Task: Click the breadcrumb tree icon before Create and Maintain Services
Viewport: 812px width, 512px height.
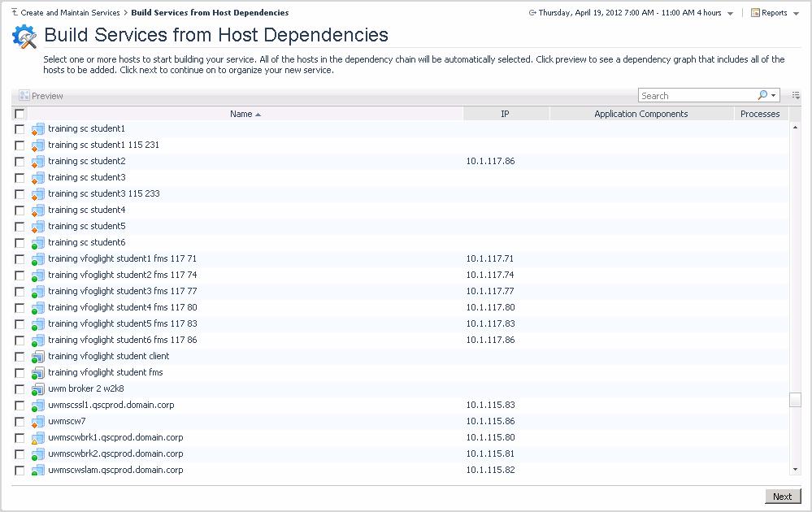Action: [15, 13]
